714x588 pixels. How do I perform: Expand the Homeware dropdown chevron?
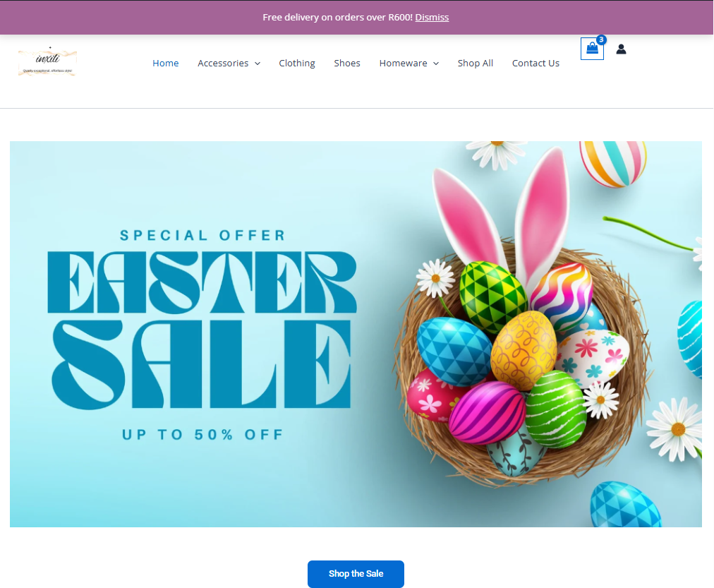[x=436, y=64]
